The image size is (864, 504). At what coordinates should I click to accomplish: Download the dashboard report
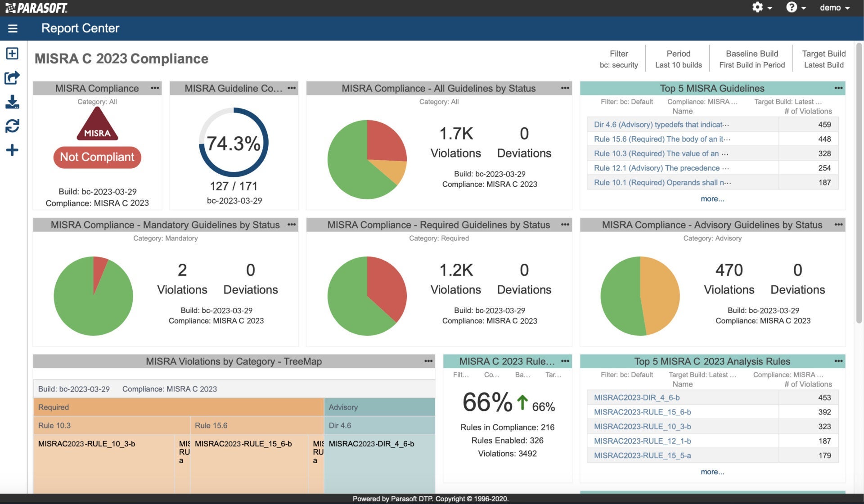tap(12, 102)
